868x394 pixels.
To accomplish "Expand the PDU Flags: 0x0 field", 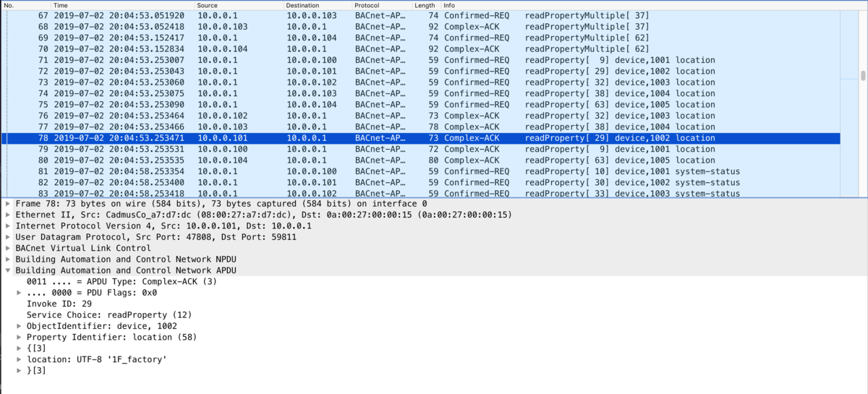I will pyautogui.click(x=19, y=293).
